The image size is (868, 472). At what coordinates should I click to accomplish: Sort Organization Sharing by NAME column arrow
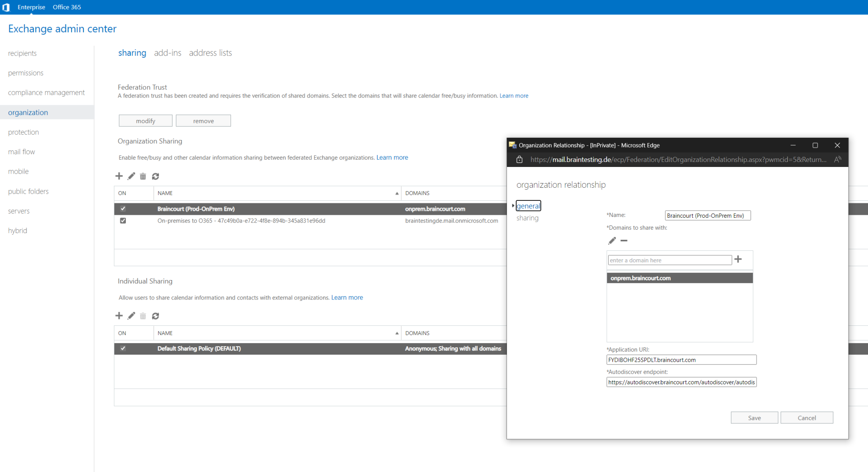pyautogui.click(x=397, y=193)
